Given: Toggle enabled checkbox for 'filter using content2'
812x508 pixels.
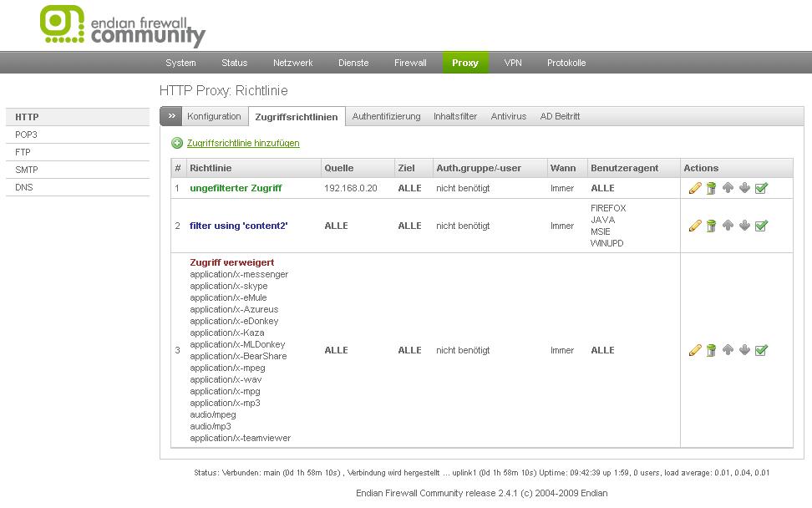Looking at the screenshot, I should tap(761, 226).
